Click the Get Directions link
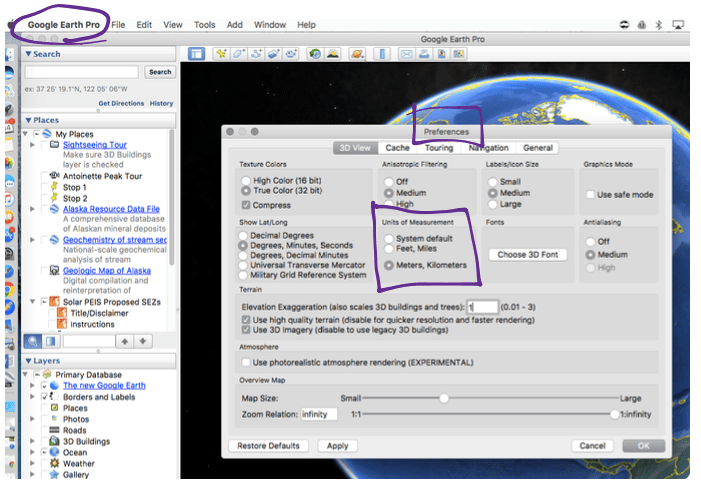 [x=121, y=103]
